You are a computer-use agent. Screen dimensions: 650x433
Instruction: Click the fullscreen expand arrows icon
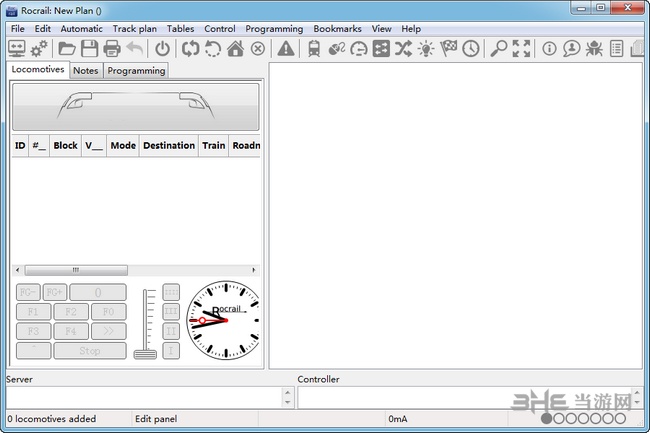pos(521,48)
